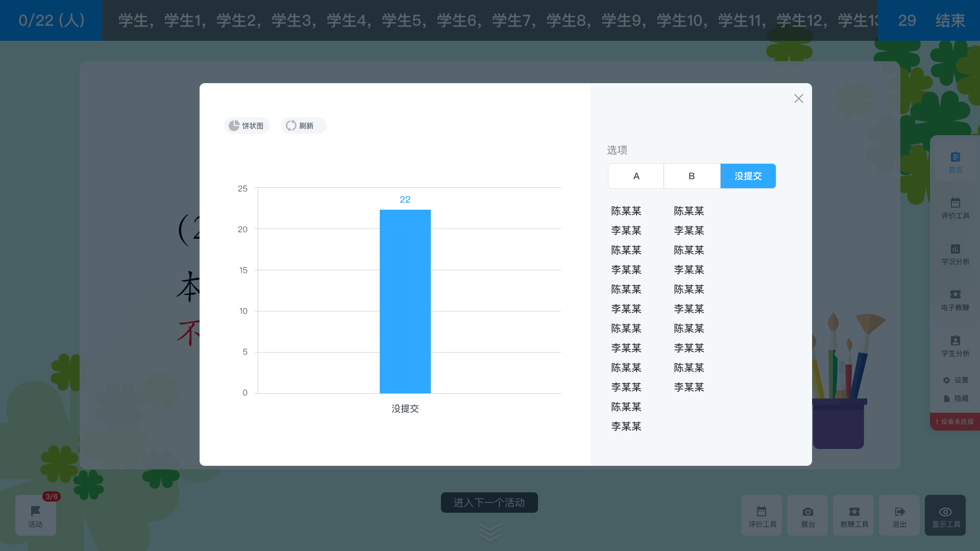Image resolution: width=980 pixels, height=551 pixels.
Task: Click 结束 to end the activity
Action: tap(950, 20)
